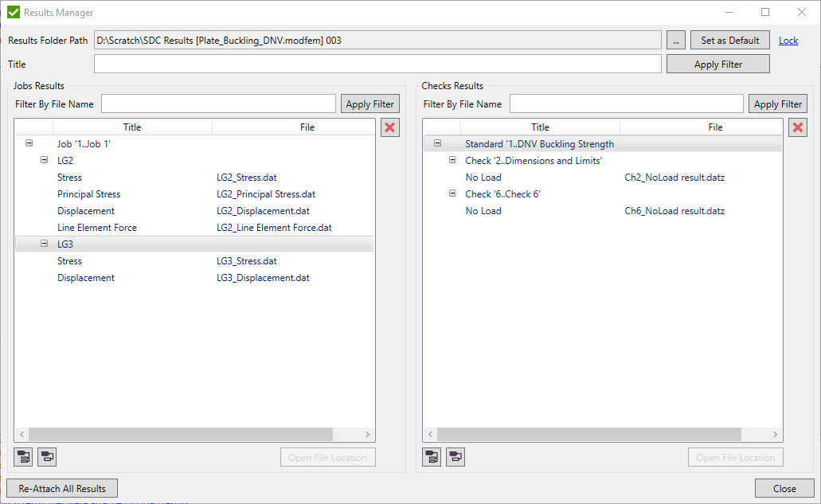821x504 pixels.
Task: Click collapse-all tree icon under Checks Results
Action: click(x=455, y=457)
